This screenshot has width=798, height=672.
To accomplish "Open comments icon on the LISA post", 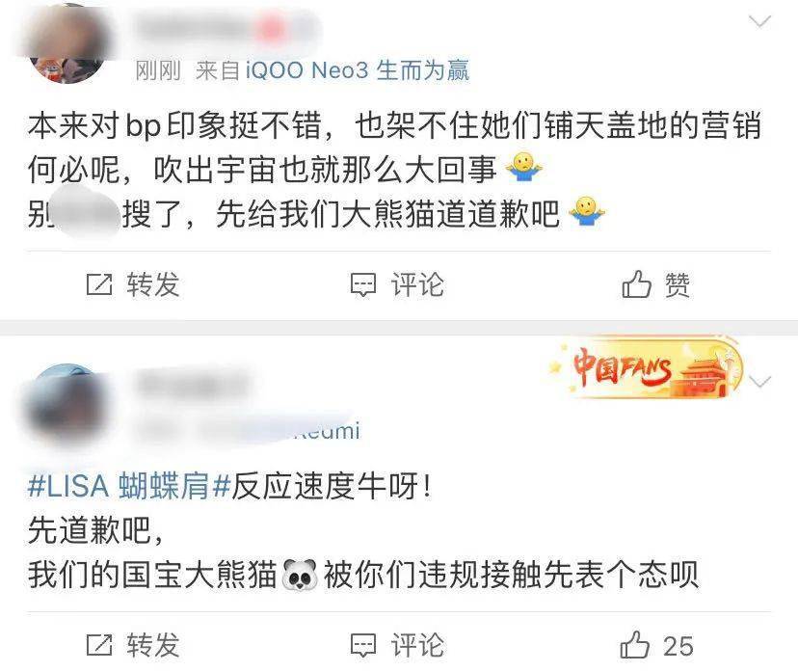I will coord(363,646).
